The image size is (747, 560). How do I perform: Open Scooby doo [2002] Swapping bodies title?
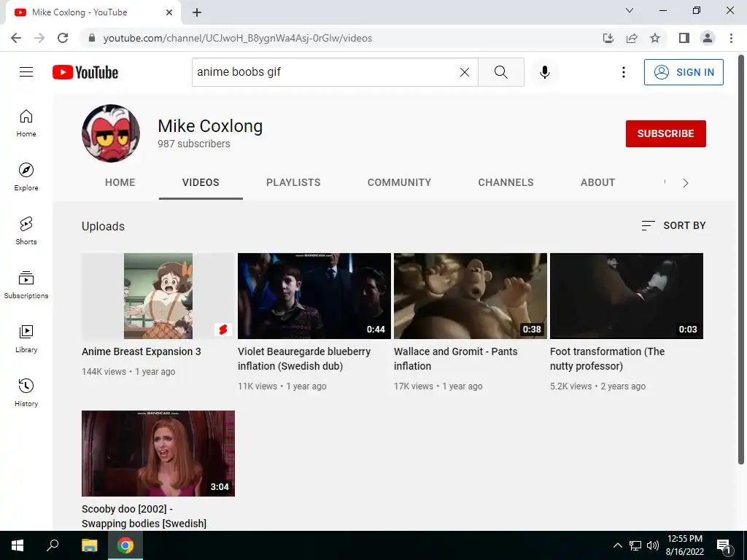(x=144, y=516)
